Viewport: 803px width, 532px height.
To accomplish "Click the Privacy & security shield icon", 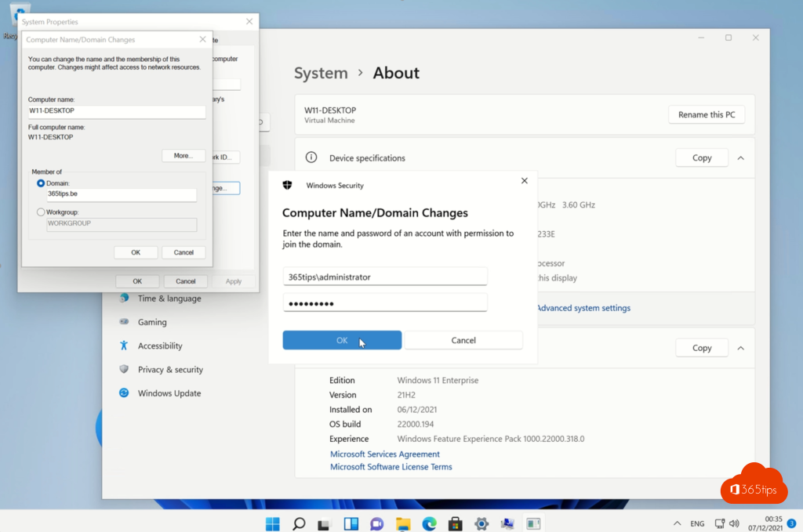I will (124, 369).
